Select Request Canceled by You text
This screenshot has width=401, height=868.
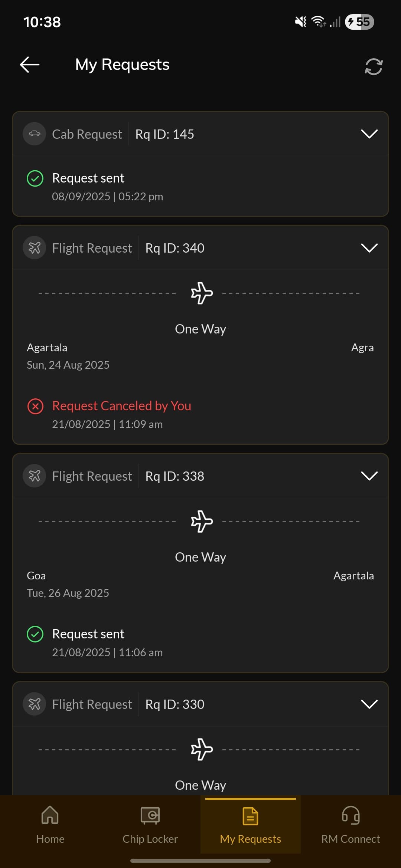(121, 406)
